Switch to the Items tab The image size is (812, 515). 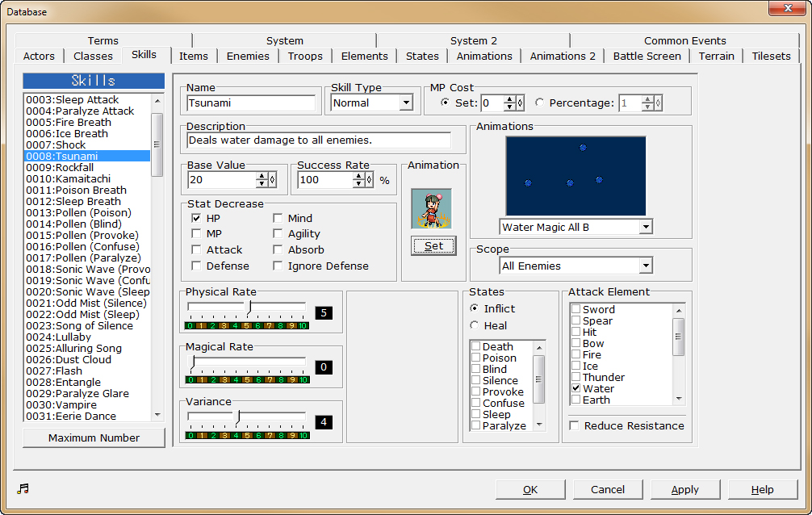tap(194, 56)
